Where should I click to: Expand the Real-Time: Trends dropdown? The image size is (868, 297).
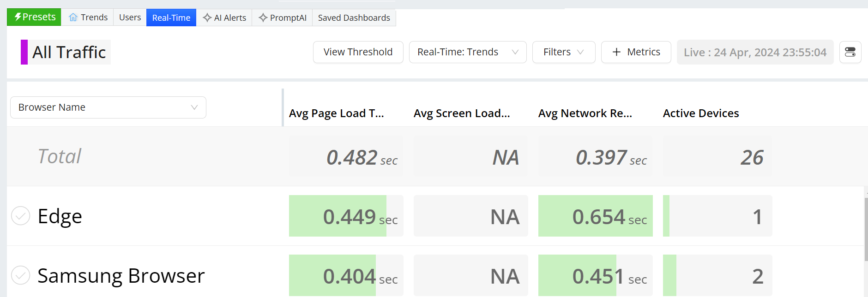click(x=467, y=52)
